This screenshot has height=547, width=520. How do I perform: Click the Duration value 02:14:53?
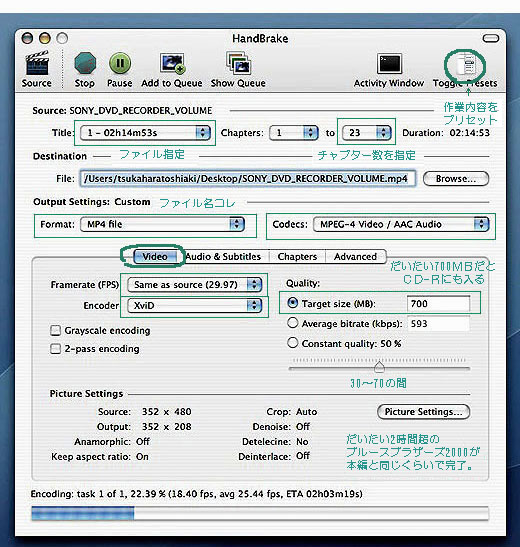[469, 133]
